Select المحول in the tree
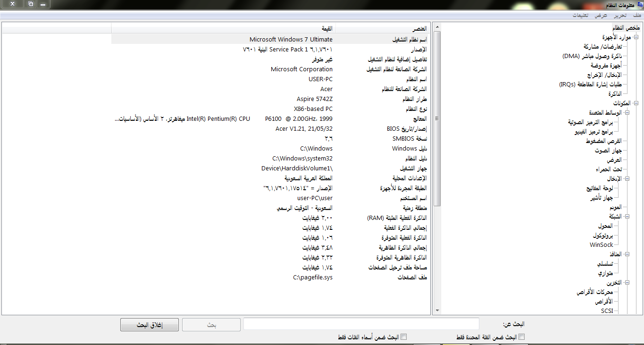Viewport: 644px width, 345px height. click(605, 226)
